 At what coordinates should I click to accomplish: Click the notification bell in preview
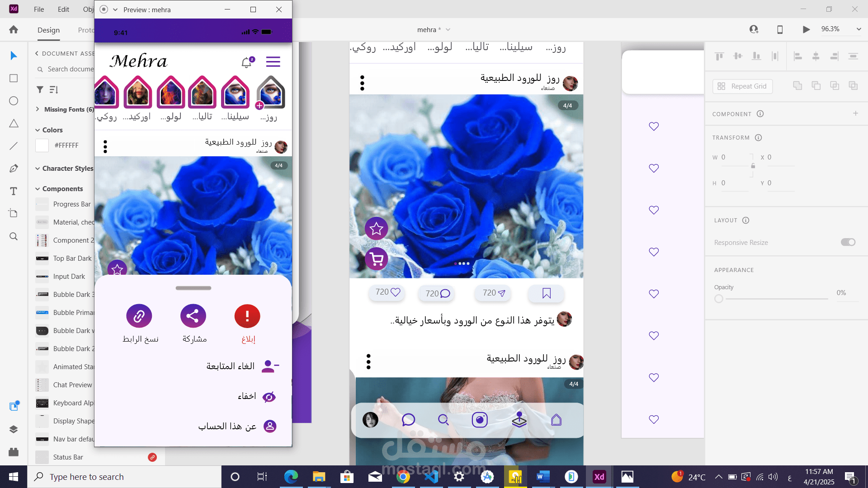pos(247,62)
